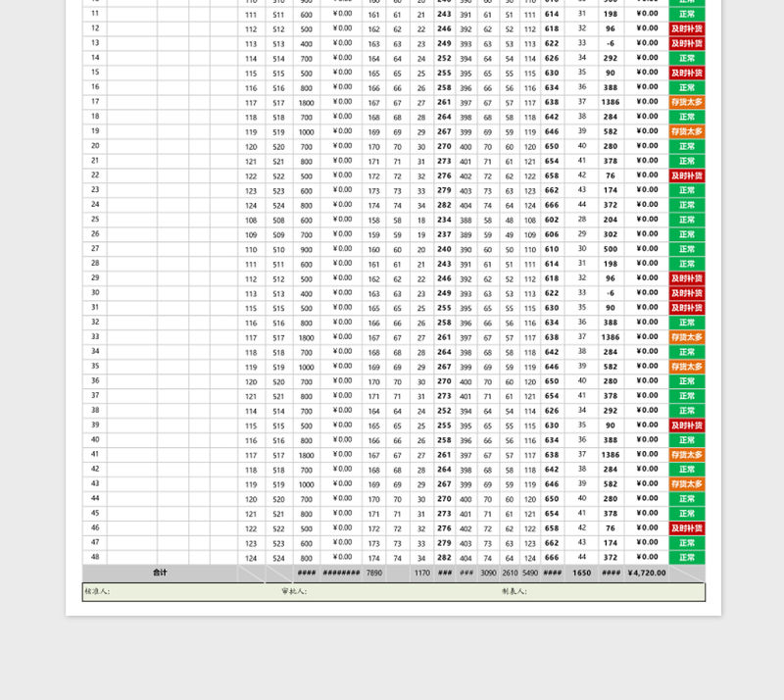Select the 及时补货 status cell in row 39

click(686, 425)
